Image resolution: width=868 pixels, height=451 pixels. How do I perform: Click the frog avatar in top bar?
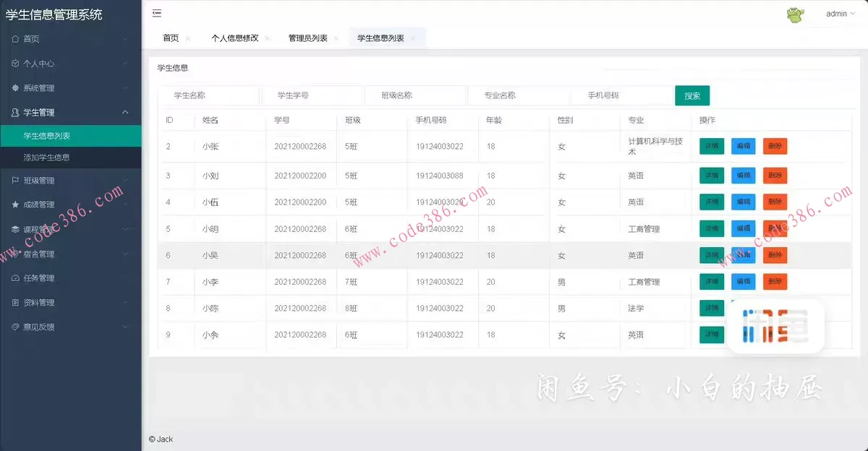pos(794,13)
